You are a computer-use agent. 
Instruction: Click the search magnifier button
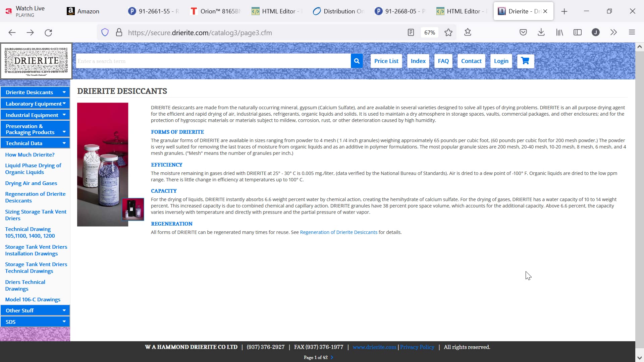tap(357, 61)
